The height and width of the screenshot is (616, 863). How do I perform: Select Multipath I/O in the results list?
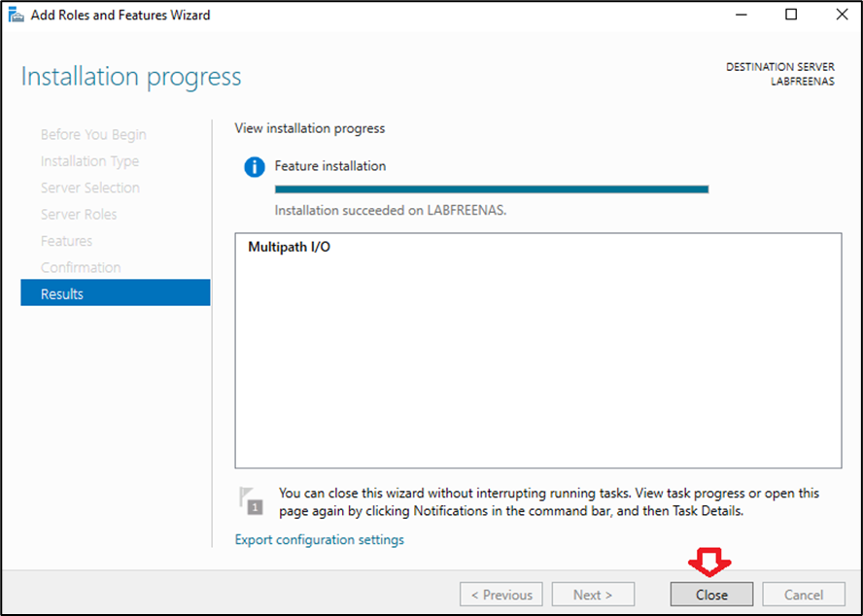(289, 247)
